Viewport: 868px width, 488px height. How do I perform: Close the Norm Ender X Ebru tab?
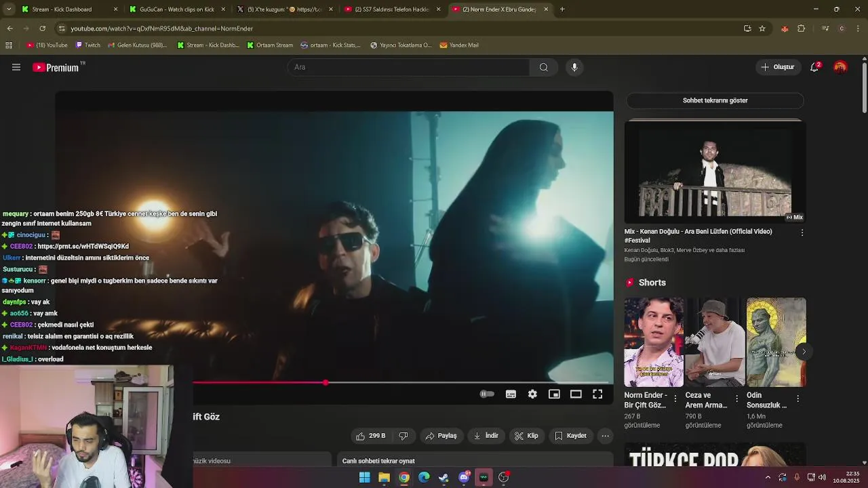pyautogui.click(x=546, y=9)
